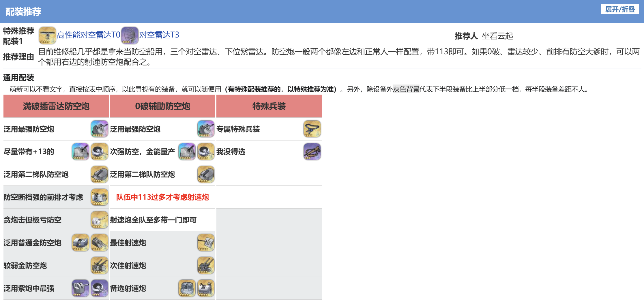This screenshot has width=644, height=300.
Task: Click the 满破插雷达防空炮 column header
Action: pyautogui.click(x=56, y=106)
